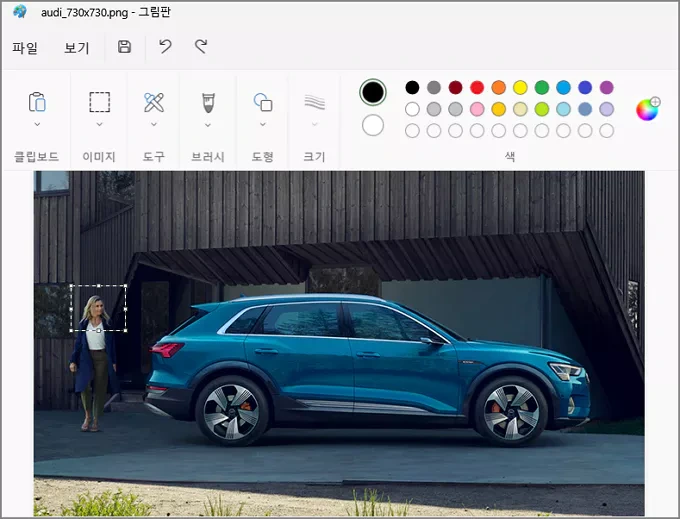Redo the last action
Screen dimensions: 680x519
pos(201,46)
